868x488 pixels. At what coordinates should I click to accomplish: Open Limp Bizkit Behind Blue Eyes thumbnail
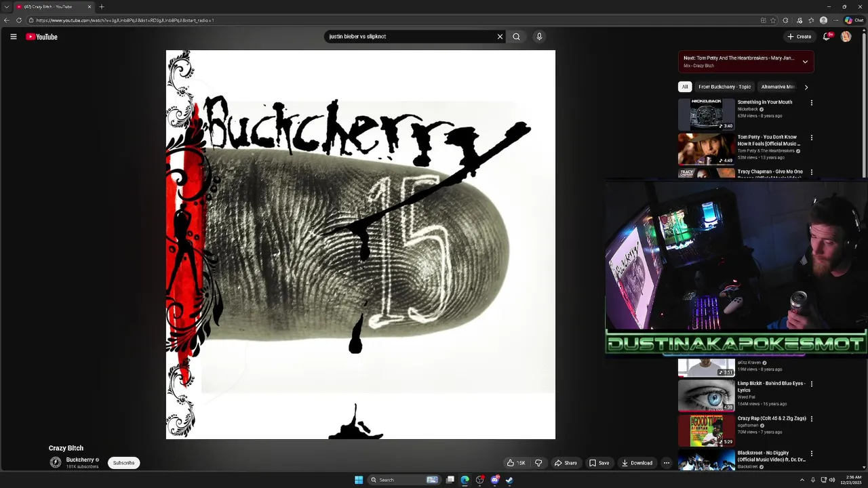click(x=706, y=395)
